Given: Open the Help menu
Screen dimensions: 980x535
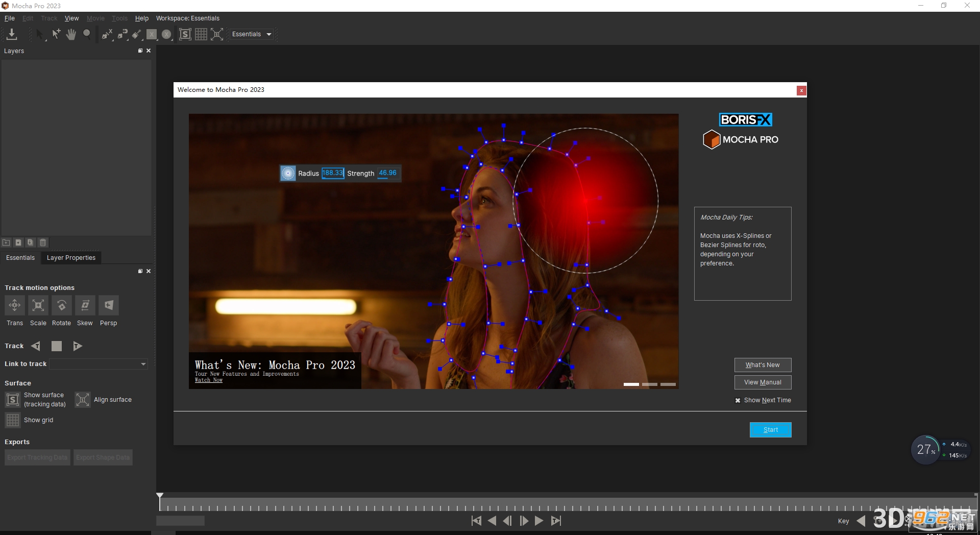Looking at the screenshot, I should tap(141, 18).
